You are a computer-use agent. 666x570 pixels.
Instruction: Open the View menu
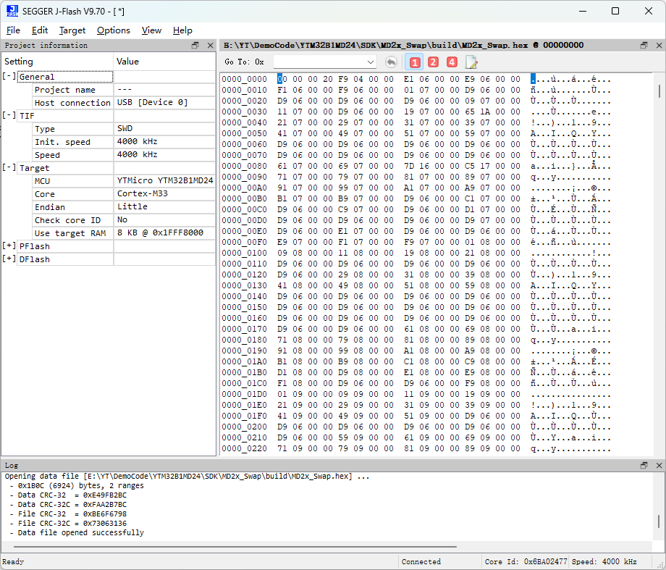click(151, 31)
